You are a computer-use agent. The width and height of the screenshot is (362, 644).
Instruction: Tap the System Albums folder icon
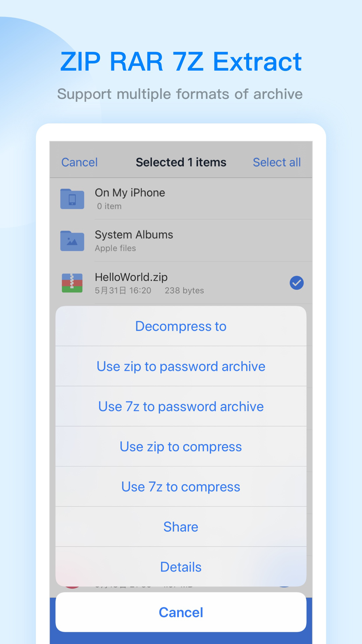(x=72, y=241)
